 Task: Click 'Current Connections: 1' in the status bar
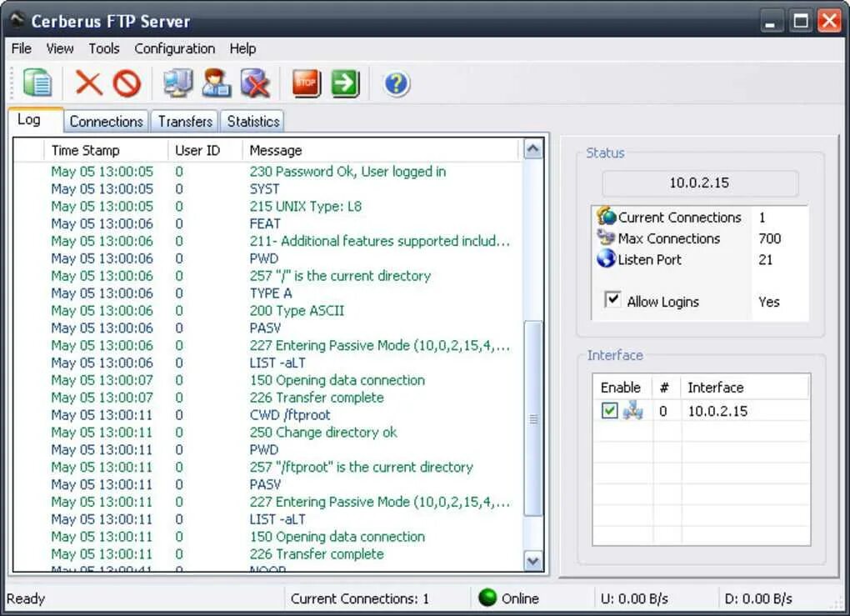[x=360, y=598]
